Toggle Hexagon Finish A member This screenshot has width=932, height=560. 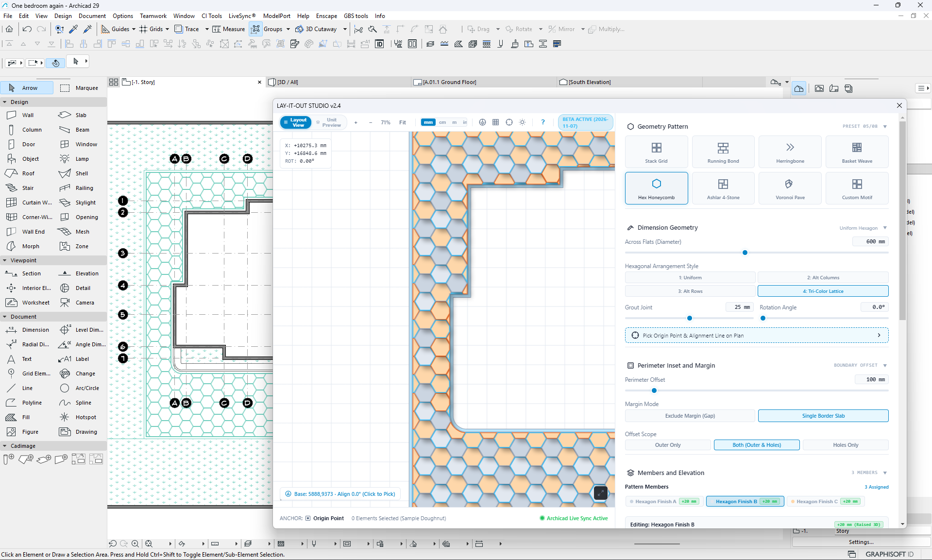pyautogui.click(x=663, y=501)
